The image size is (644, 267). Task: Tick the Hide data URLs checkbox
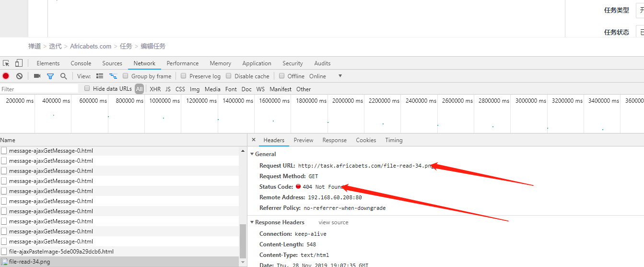[87, 88]
